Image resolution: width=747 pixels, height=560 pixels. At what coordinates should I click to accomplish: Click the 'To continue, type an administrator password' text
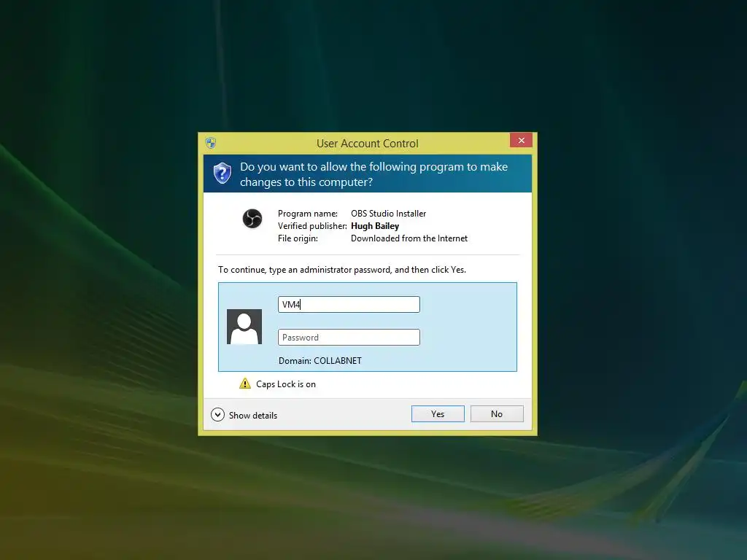(342, 270)
